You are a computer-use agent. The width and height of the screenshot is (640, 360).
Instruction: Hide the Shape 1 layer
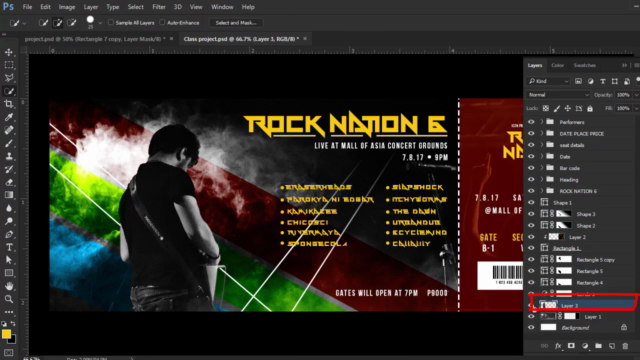(531, 202)
